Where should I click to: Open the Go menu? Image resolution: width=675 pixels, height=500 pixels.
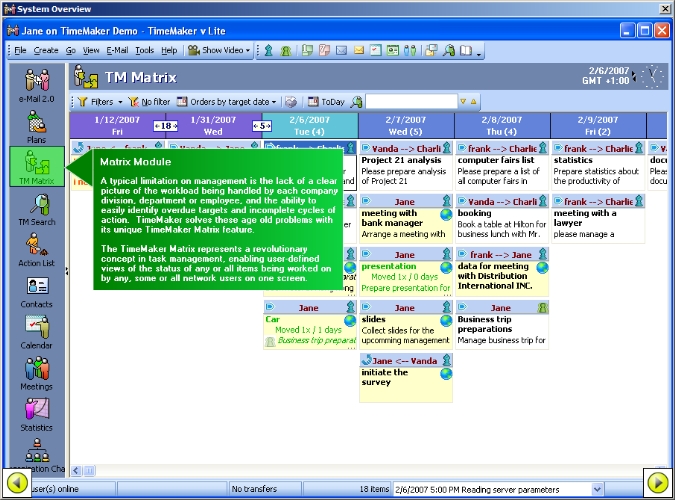pyautogui.click(x=71, y=50)
